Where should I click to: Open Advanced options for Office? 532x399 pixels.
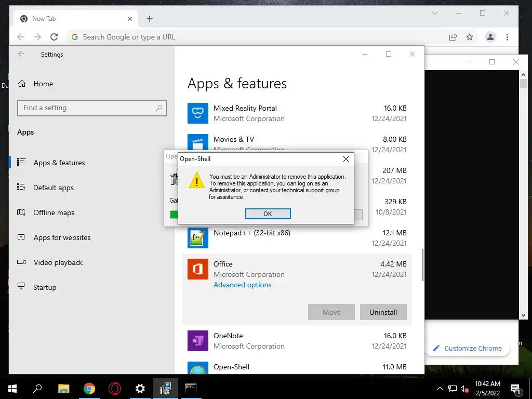click(x=242, y=285)
